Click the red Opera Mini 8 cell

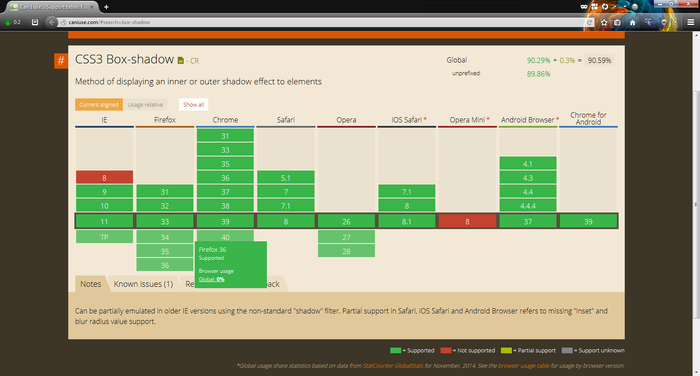click(467, 221)
